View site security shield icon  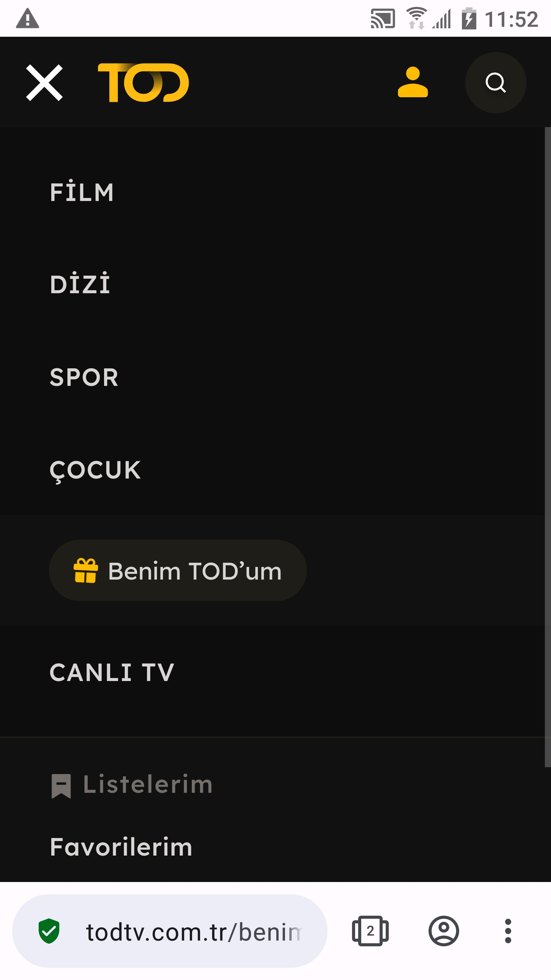coord(49,931)
